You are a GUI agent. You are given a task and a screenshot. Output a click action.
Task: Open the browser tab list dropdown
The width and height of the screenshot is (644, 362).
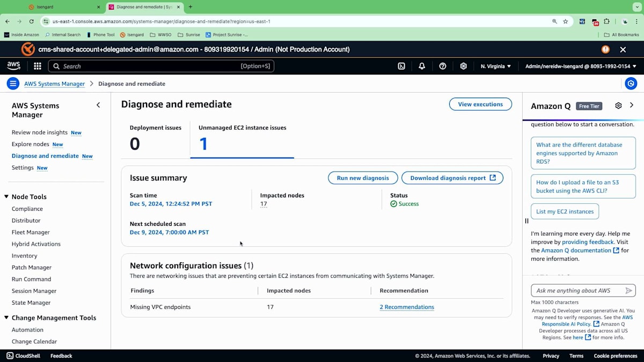click(x=637, y=7)
